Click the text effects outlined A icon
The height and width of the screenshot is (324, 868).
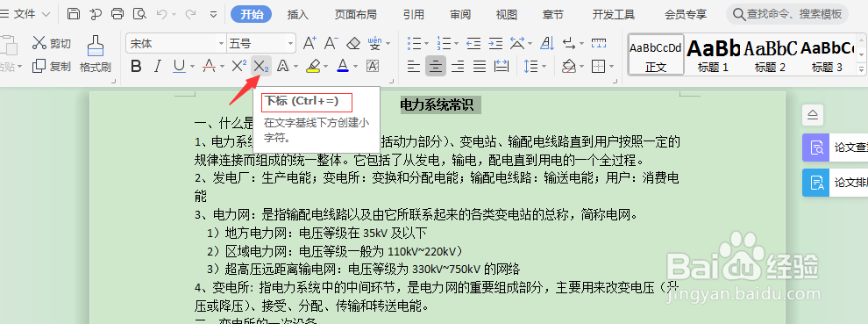[x=282, y=67]
